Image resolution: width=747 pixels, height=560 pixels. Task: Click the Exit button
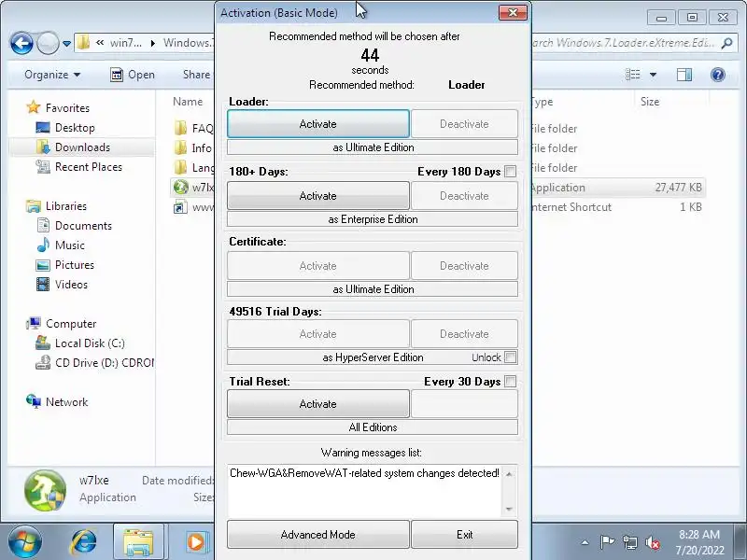click(464, 534)
